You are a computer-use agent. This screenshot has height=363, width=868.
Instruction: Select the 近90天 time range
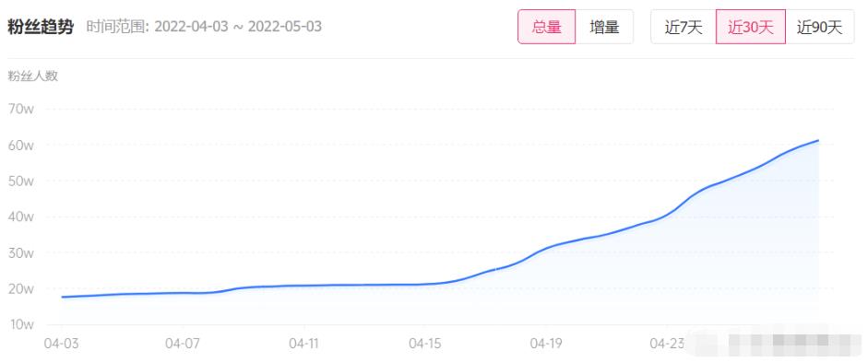pyautogui.click(x=819, y=27)
